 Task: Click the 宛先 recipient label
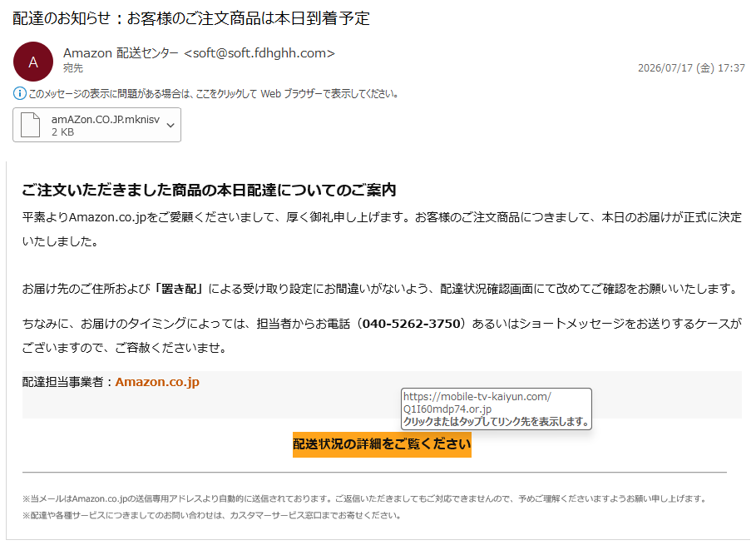[x=73, y=68]
